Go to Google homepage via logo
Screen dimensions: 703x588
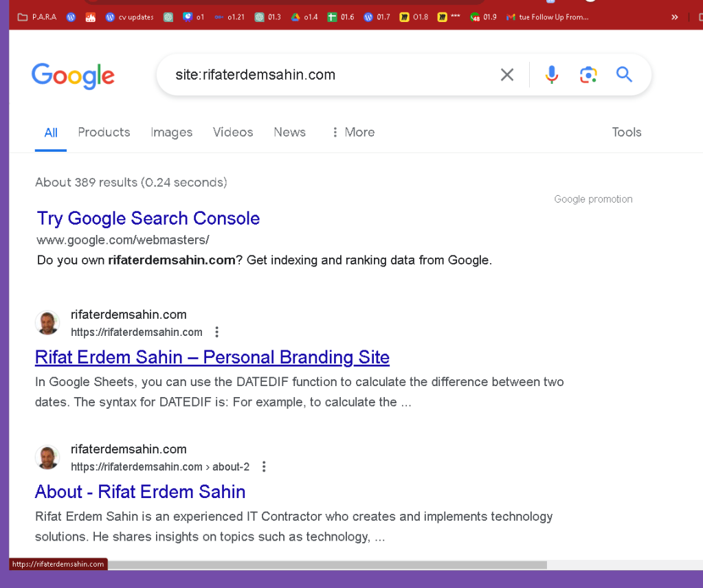73,76
